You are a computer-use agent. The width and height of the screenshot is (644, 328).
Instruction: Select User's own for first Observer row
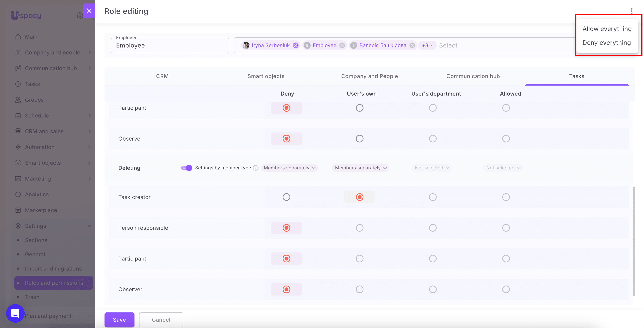tap(359, 139)
